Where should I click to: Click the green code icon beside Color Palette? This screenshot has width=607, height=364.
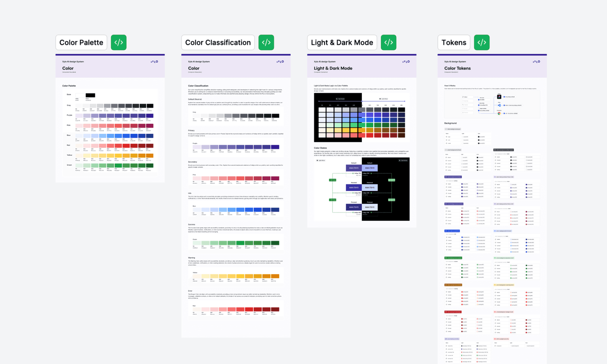(x=119, y=42)
